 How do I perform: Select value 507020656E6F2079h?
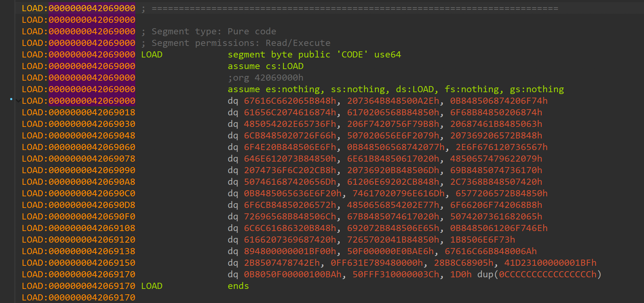[x=393, y=136]
